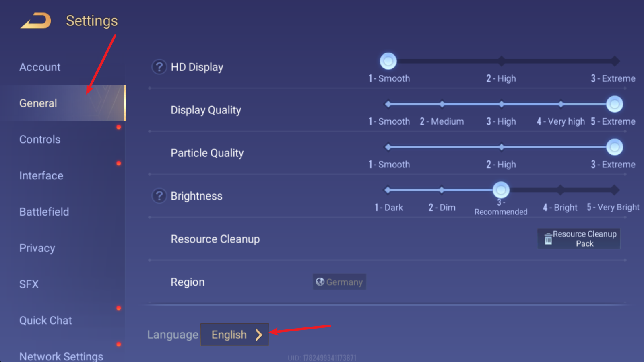Click the Brightness help question mark icon

click(159, 196)
